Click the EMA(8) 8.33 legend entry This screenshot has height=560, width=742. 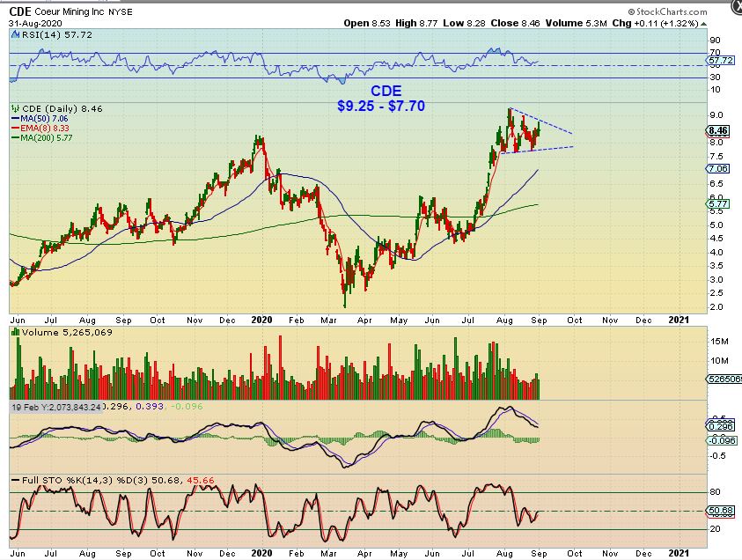click(45, 129)
